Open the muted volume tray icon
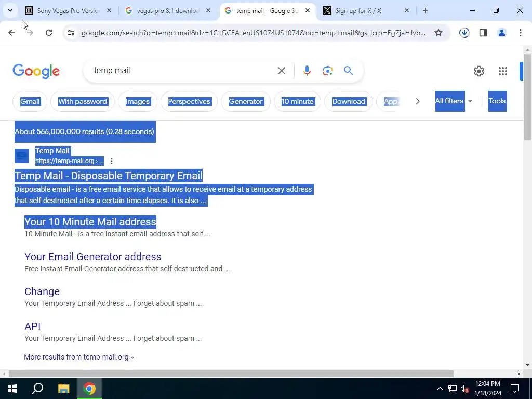 coord(465,389)
